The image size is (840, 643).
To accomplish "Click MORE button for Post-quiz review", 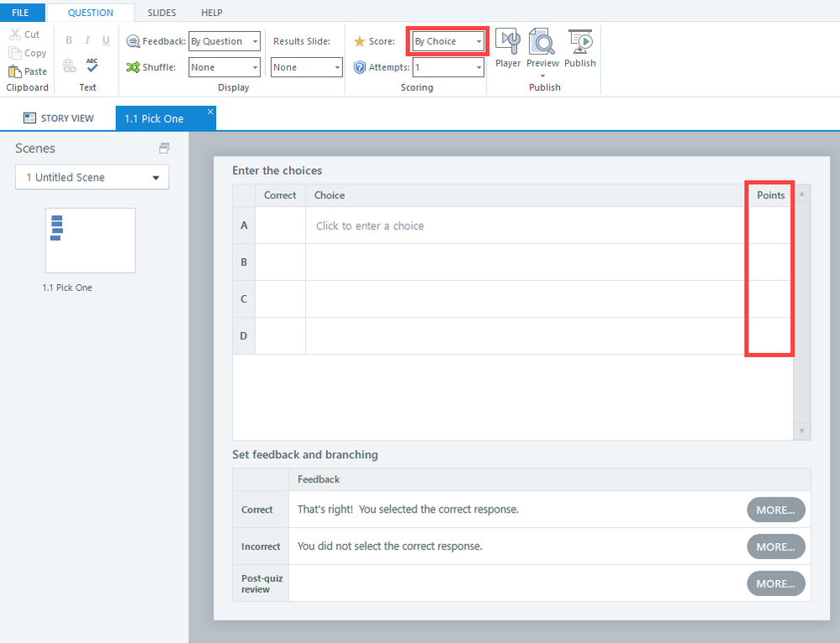I will click(775, 583).
